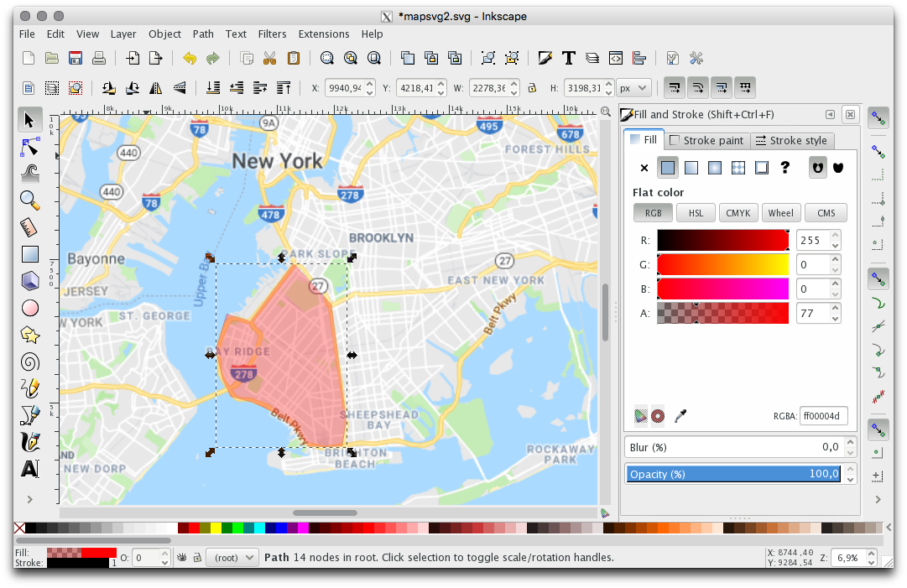Image resolution: width=907 pixels, height=588 pixels.
Task: Increase the R red value stepper
Action: coord(836,236)
